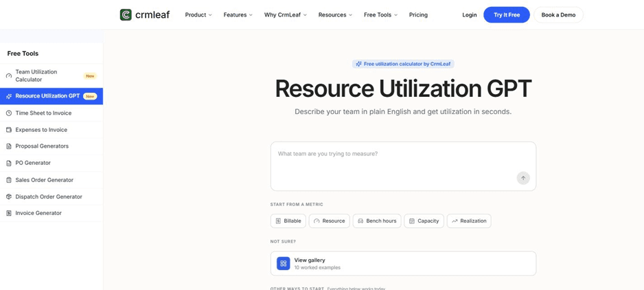Click the PO Generator file icon
The height and width of the screenshot is (290, 644).
[9, 163]
